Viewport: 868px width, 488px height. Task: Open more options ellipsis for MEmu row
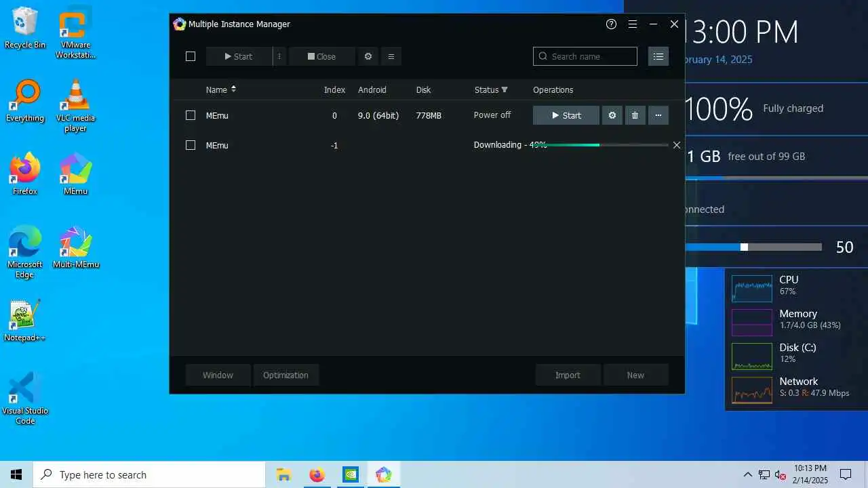click(x=658, y=115)
